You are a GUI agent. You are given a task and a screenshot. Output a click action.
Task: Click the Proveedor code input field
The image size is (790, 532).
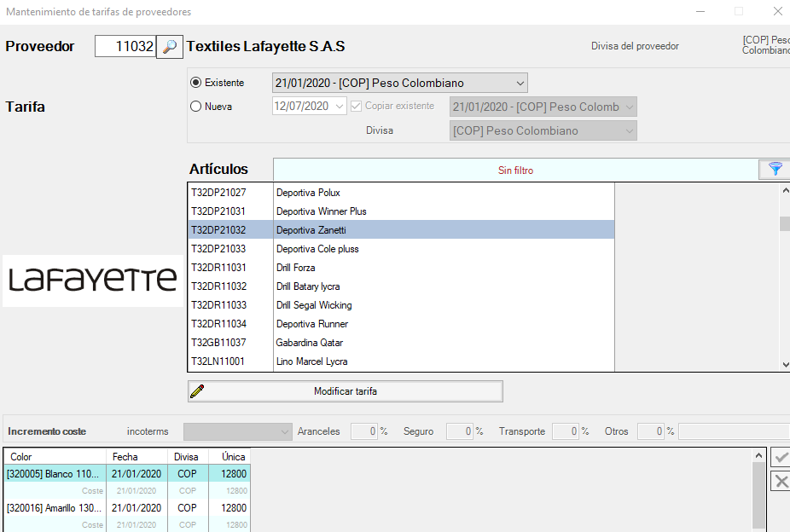(125, 47)
